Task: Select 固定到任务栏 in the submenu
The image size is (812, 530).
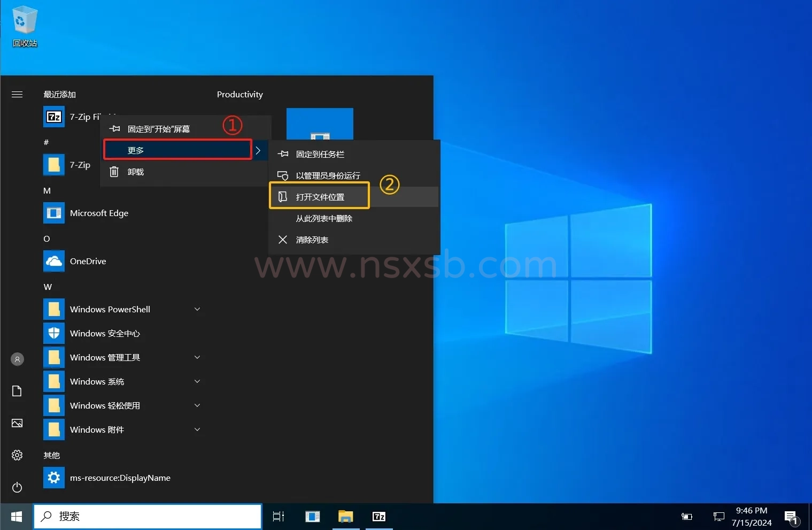Action: tap(354, 154)
